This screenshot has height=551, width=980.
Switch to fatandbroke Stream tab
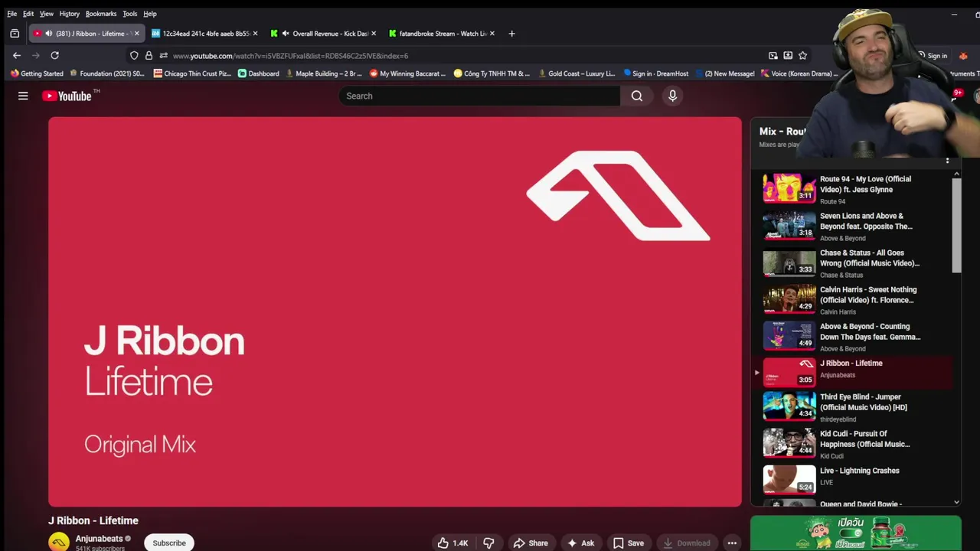(442, 34)
